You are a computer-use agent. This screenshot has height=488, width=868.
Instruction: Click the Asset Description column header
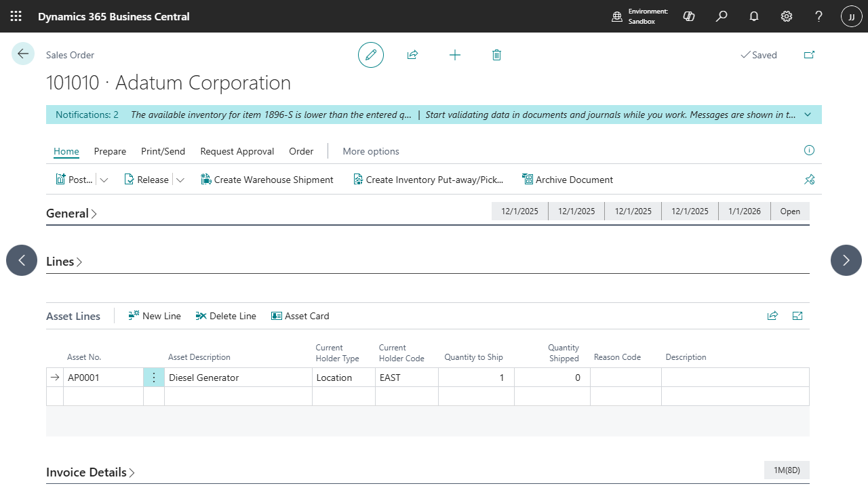point(199,357)
